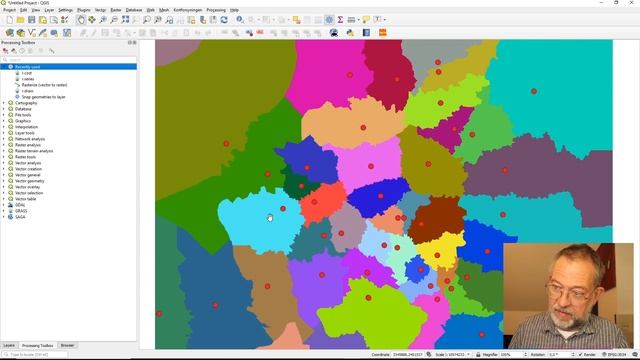Viewport: 640px width, 360px height.
Task: Select the Identify Features tool
Action: click(x=240, y=20)
